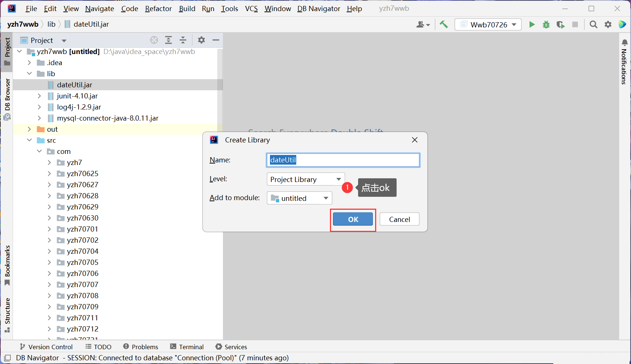Open the Refactor menu
Viewport: 631px width, 364px height.
[158, 9]
